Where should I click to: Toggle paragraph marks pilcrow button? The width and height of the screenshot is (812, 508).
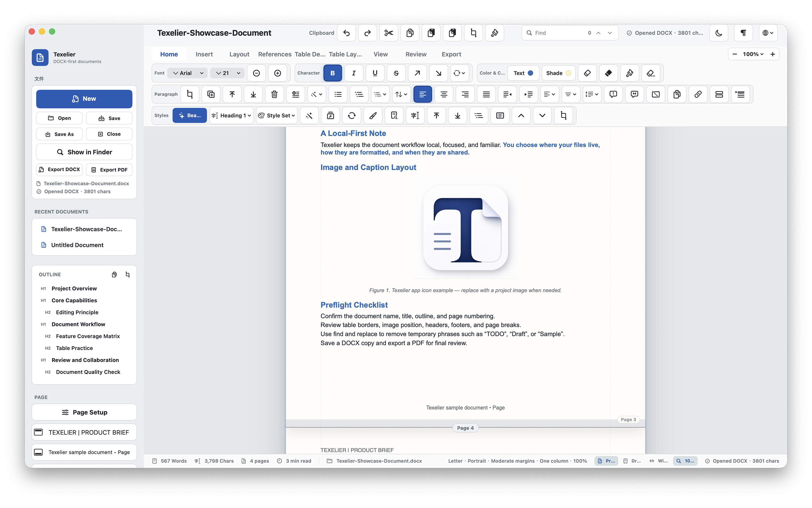(743, 33)
